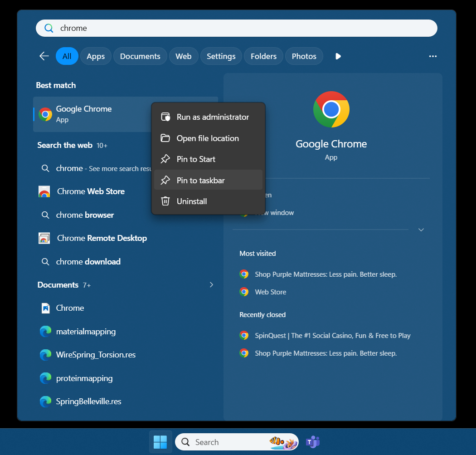
Task: Click the clownfish search highlight icon
Action: (x=283, y=442)
